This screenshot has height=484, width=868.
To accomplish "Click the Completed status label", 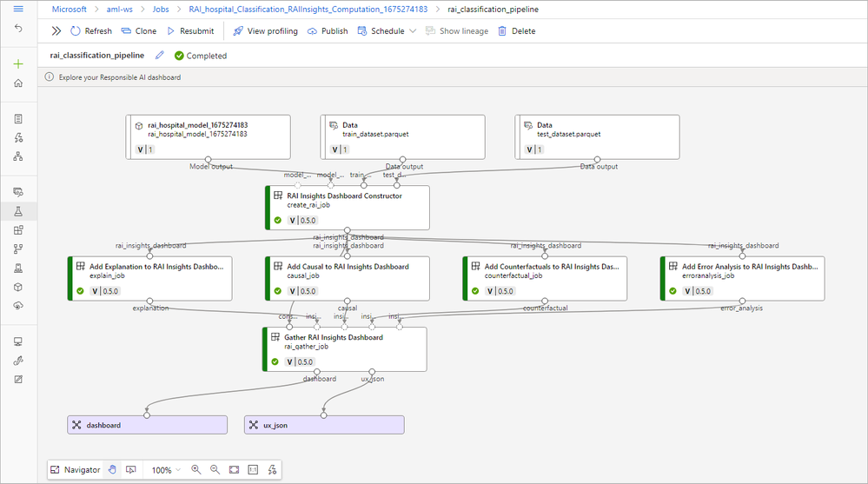I will [201, 56].
